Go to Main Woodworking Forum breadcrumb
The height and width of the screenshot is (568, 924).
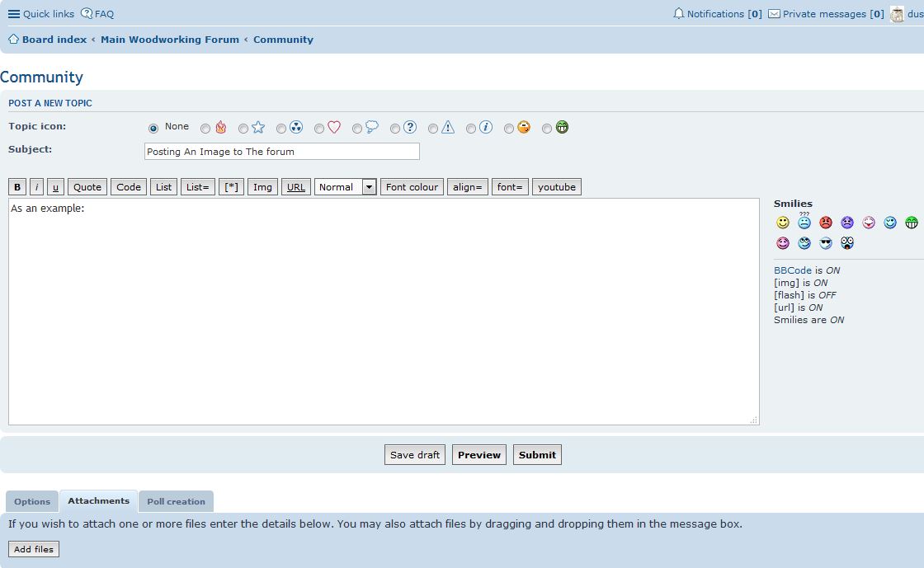coord(170,40)
